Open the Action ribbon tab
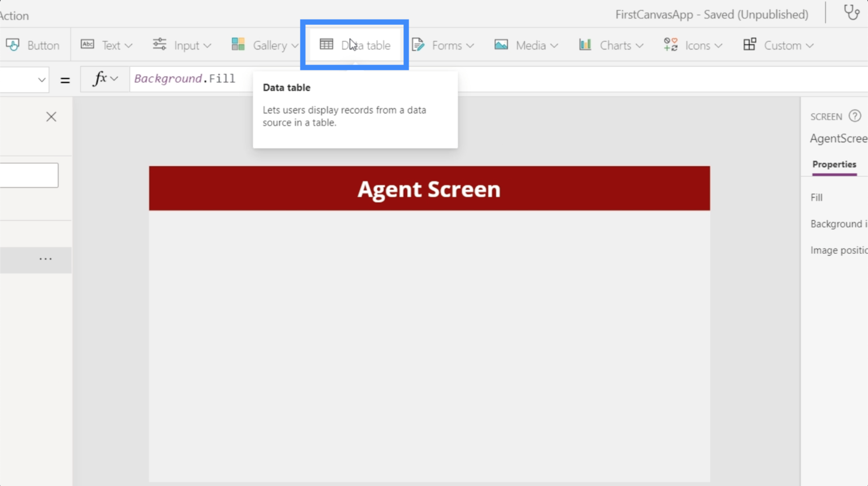Viewport: 868px width, 486px height. tap(14, 16)
